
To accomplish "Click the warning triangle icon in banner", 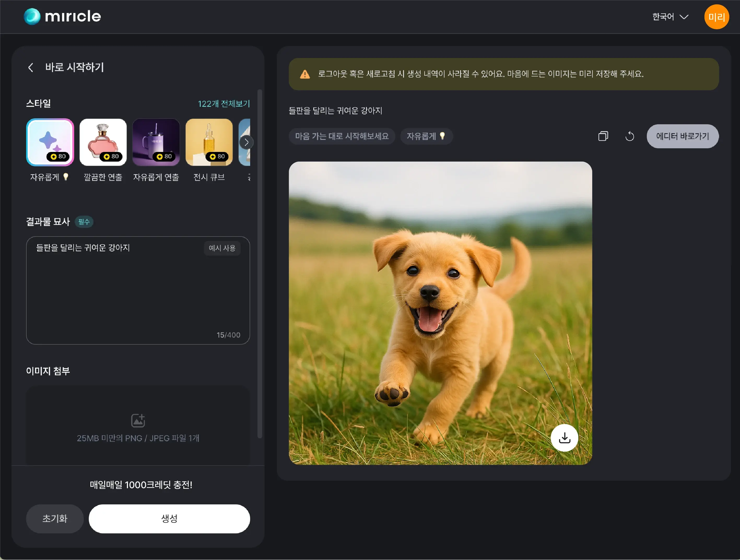I will [305, 74].
